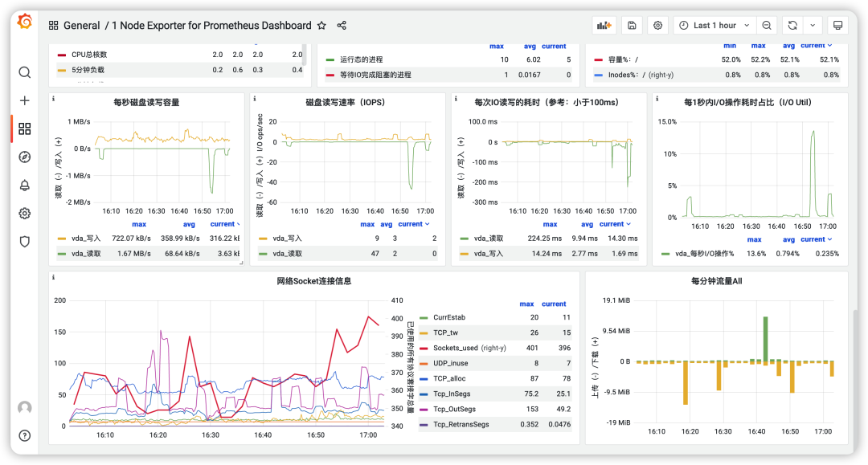
Task: Expand the refresh interval dropdown
Action: pos(813,26)
